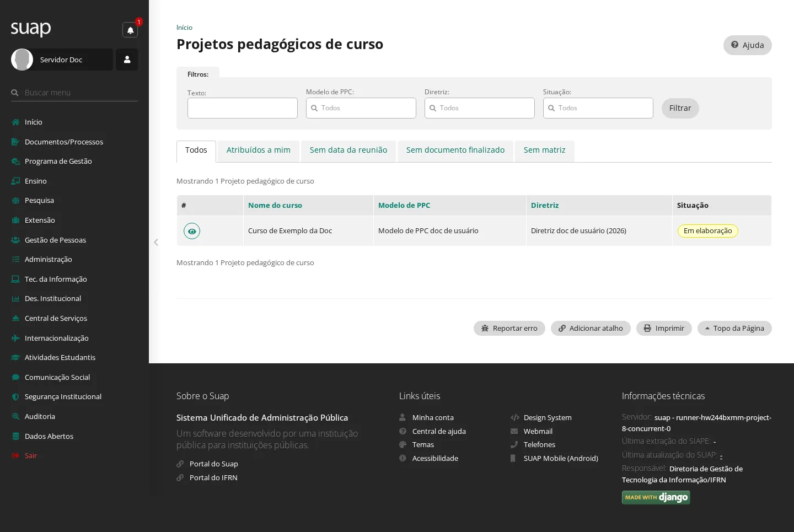The width and height of the screenshot is (794, 532).
Task: Open the Diretriz filter dropdown
Action: coord(480,108)
